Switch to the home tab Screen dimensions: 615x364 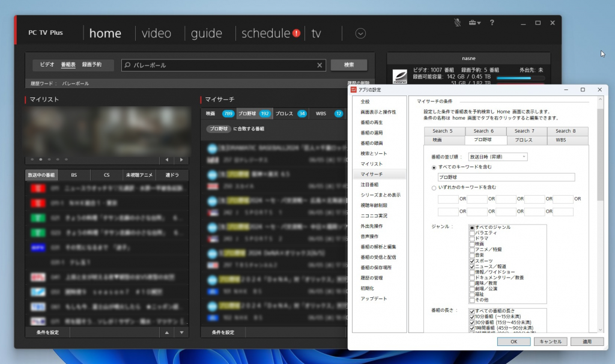pyautogui.click(x=105, y=34)
